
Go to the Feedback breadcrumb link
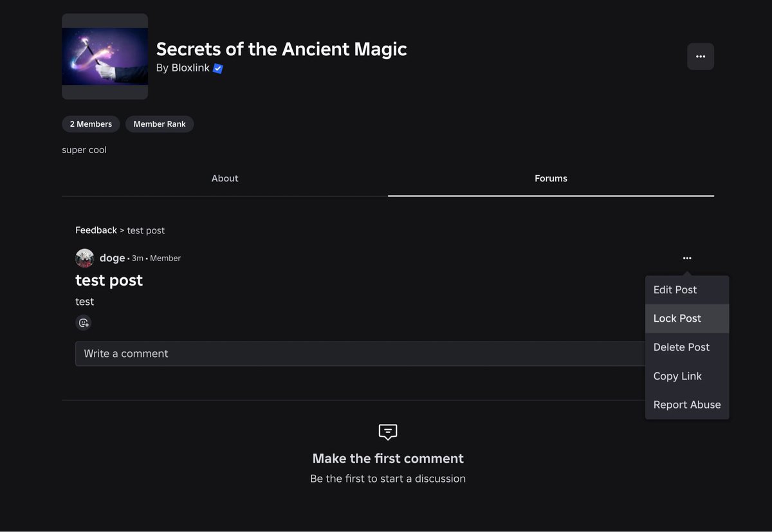(96, 230)
